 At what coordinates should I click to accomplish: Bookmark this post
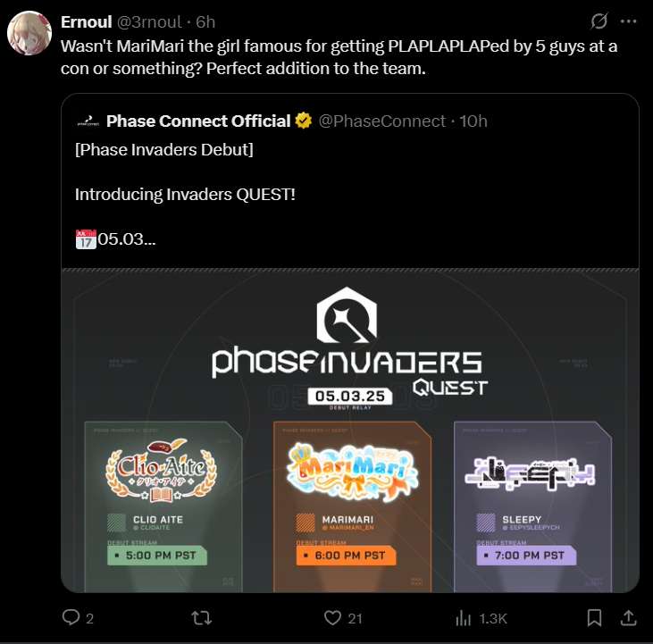coord(594,618)
